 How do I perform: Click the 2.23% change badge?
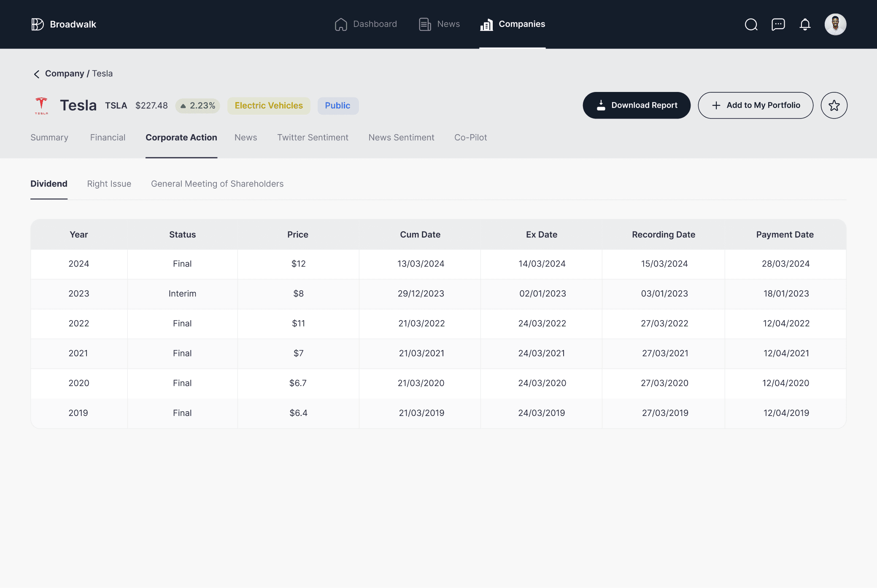click(x=197, y=106)
